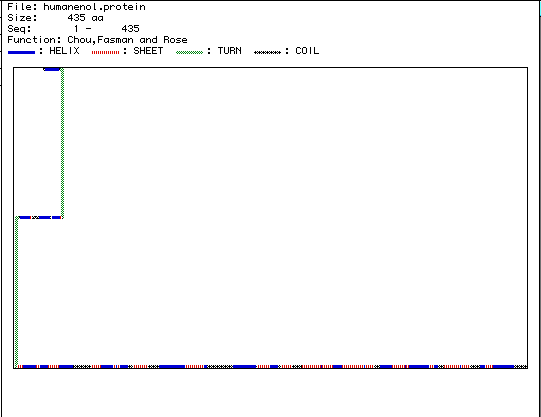Click the tall green turn line below the top helix
The image size is (541, 417).
point(62,143)
